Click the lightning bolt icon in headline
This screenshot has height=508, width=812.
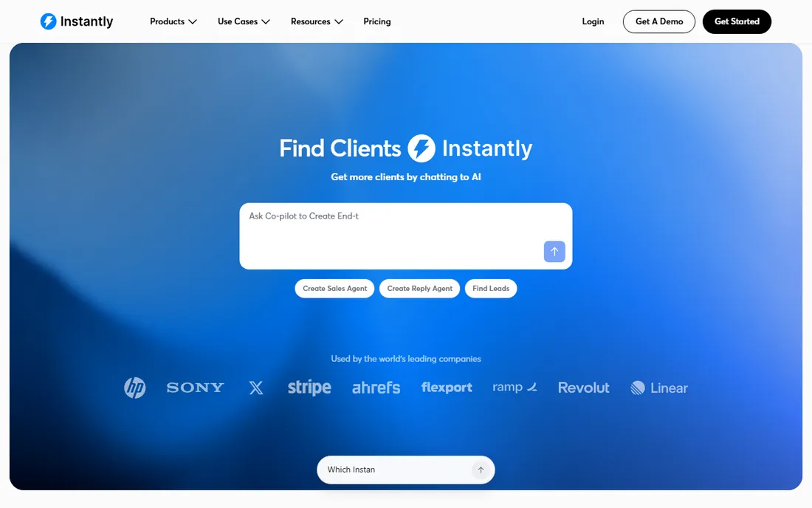[421, 148]
